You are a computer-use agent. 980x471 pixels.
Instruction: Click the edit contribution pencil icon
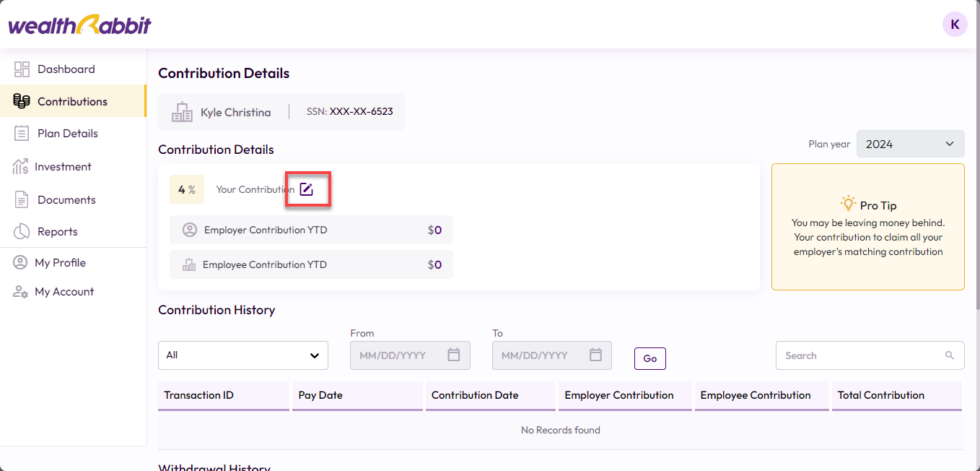[307, 189]
